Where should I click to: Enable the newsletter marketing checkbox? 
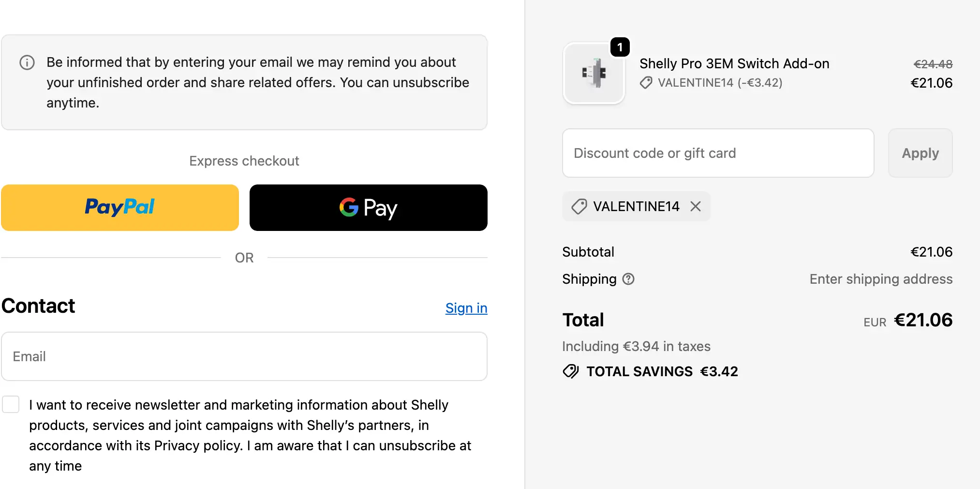11,404
